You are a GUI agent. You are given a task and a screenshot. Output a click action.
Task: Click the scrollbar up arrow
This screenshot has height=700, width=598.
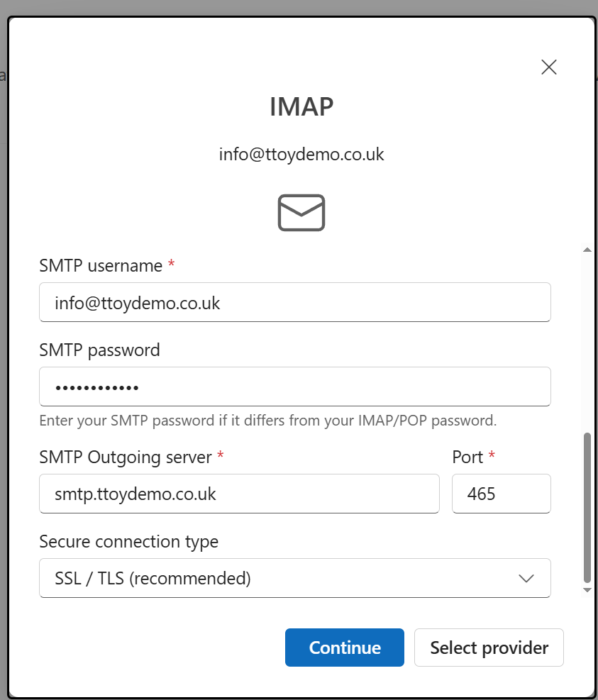(587, 250)
